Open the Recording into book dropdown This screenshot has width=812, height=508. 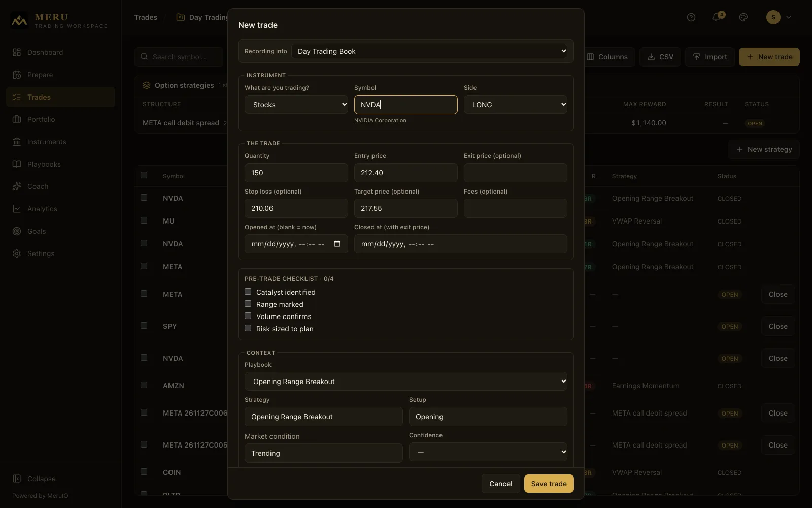[429, 51]
